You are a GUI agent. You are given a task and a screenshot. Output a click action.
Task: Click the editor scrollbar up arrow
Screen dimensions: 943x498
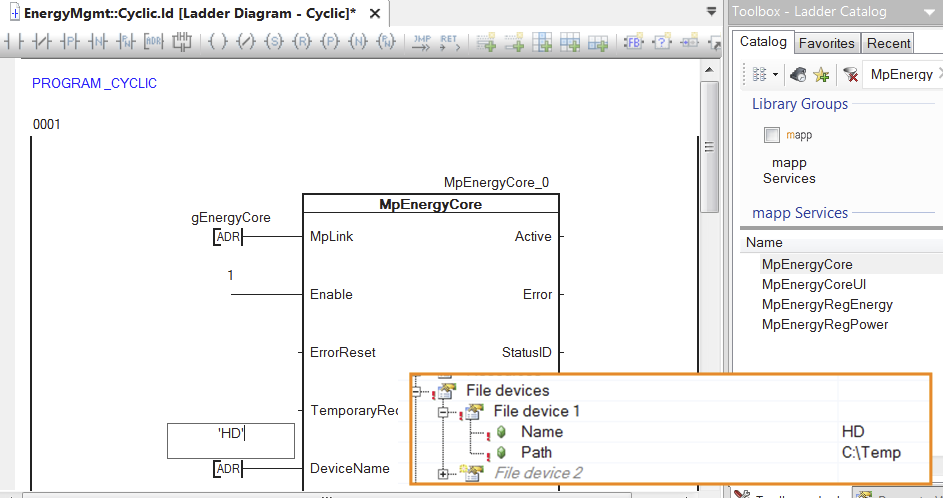point(710,69)
